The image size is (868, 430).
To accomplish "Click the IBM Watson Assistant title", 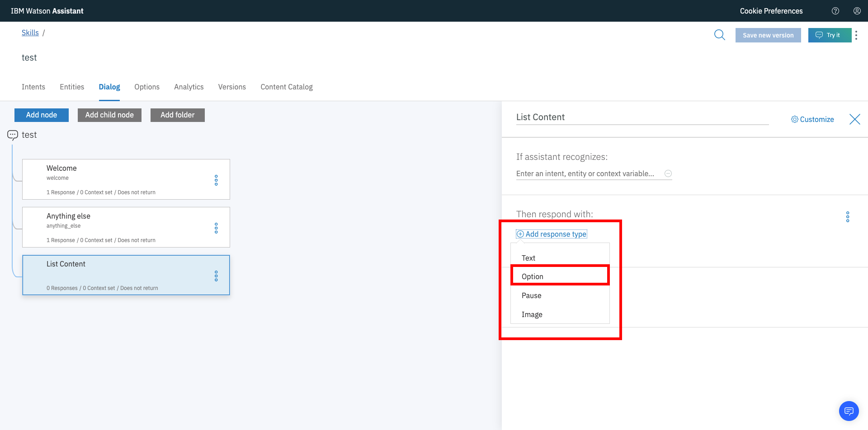I will [47, 11].
